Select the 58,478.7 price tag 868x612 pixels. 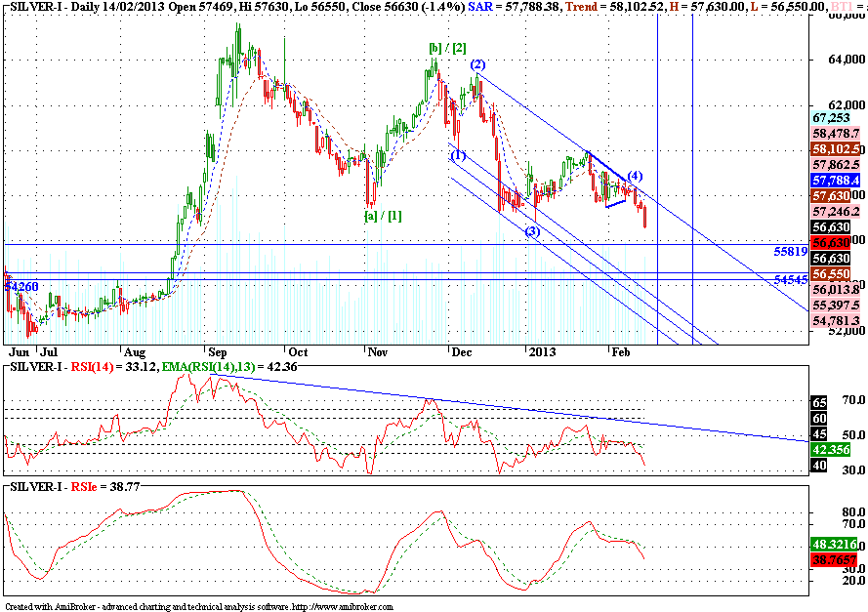pyautogui.click(x=836, y=134)
